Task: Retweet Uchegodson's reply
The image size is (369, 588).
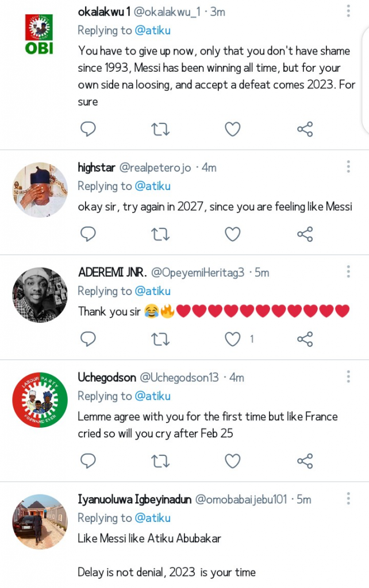Action: pos(160,460)
